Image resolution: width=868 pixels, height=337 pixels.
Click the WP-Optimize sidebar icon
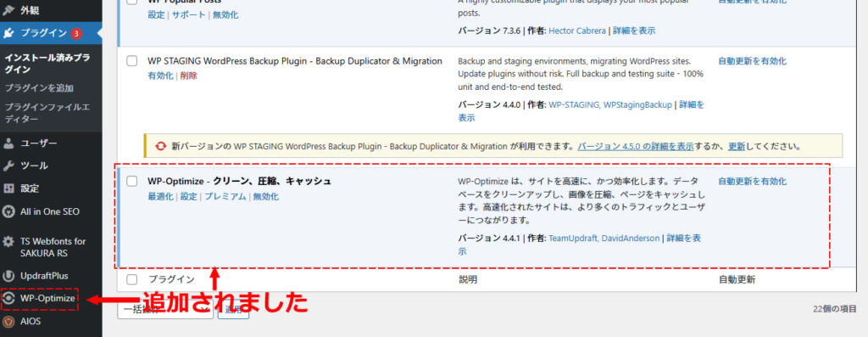(8, 299)
